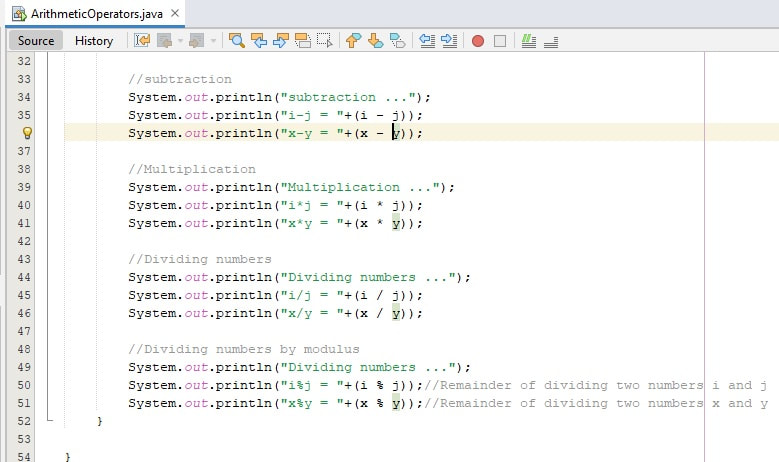The width and height of the screenshot is (779, 462).
Task: Go to Find Next Occurrence icon
Action: pyautogui.click(x=281, y=41)
